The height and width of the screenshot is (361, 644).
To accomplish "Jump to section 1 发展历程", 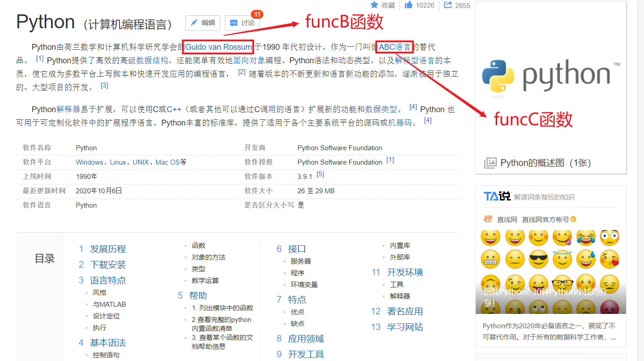I will coord(108,249).
